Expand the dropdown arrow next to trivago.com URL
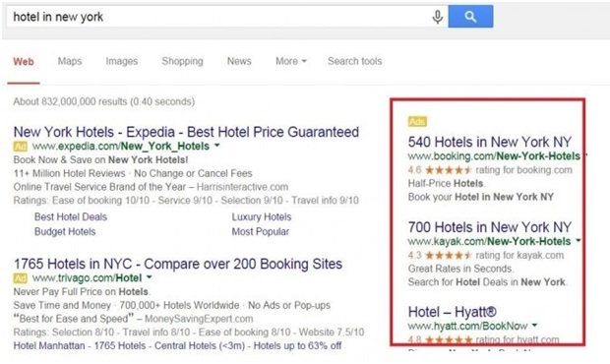This screenshot has height=364, width=610. coord(149,277)
